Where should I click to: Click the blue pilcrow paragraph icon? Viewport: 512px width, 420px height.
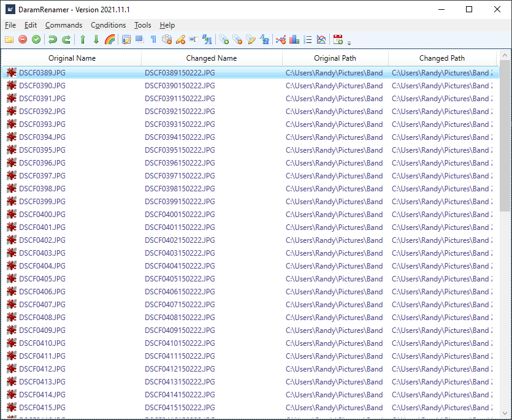pyautogui.click(x=153, y=39)
